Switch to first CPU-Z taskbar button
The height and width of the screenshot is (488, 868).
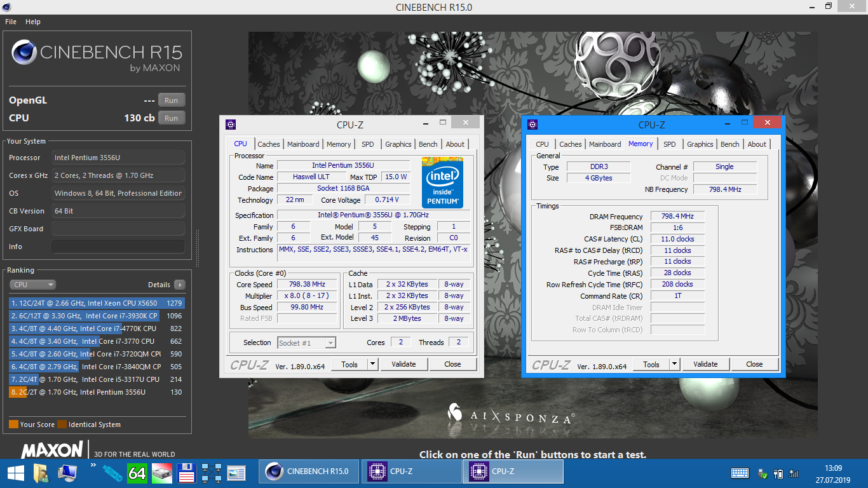click(x=411, y=471)
